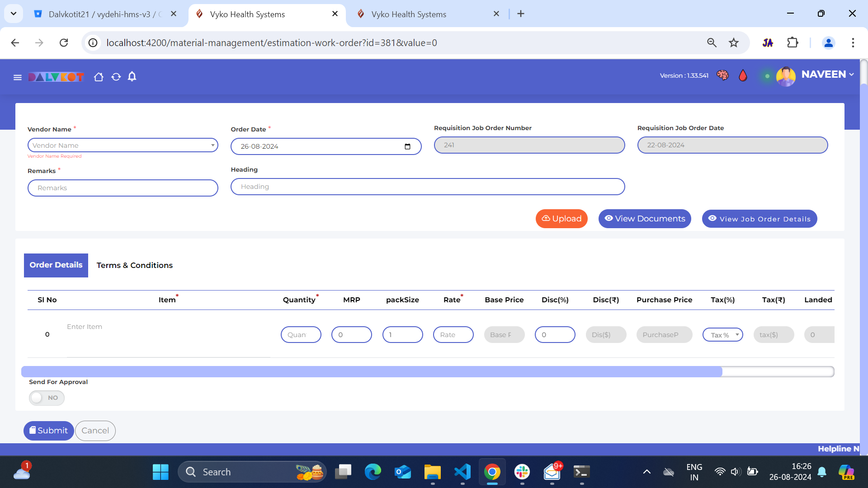Viewport: 868px width, 488px height.
Task: Select the Order Details tab
Action: tap(56, 265)
